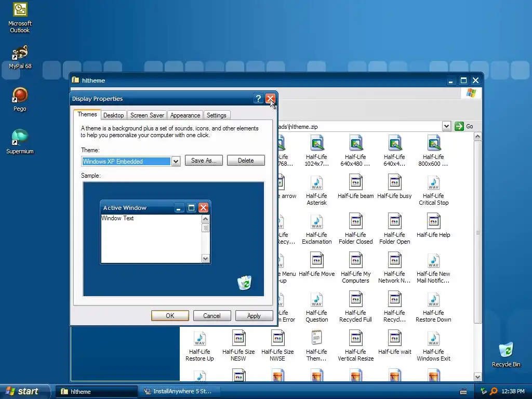Select the Half-Life Them... text file
Screen dimensions: 532x399
[316, 346]
